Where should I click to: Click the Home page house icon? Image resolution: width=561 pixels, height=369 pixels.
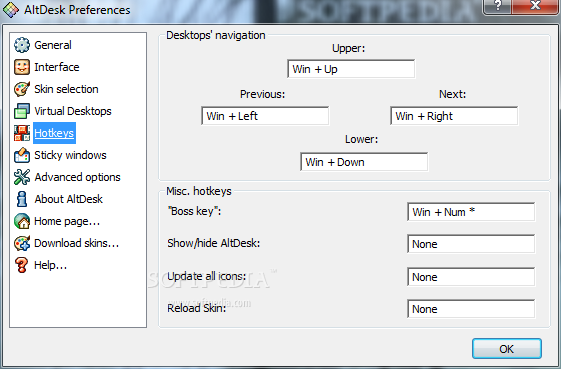pos(22,221)
